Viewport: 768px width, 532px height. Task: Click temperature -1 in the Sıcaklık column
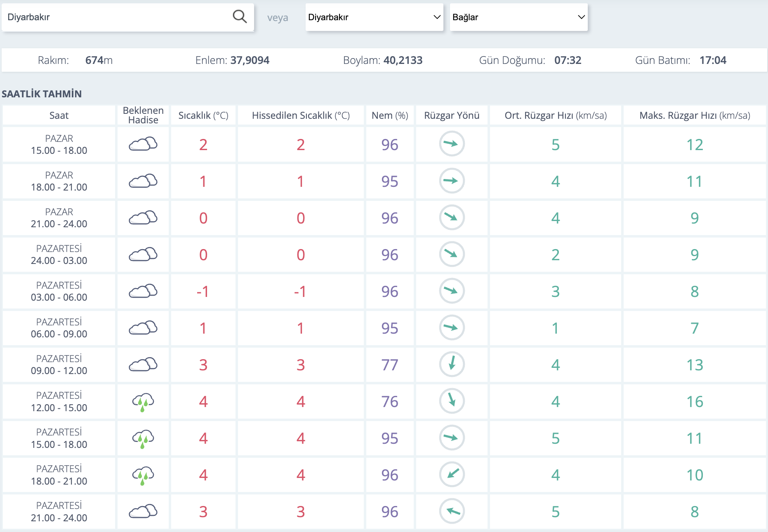tap(203, 292)
